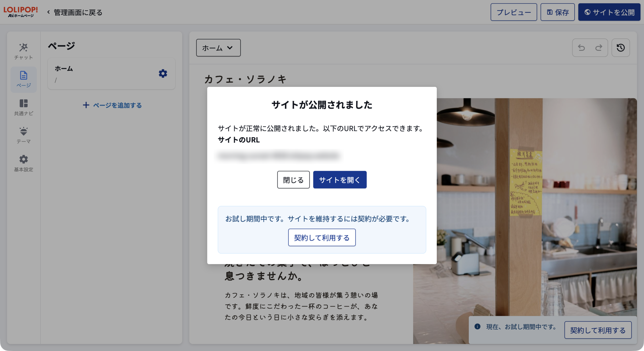The height and width of the screenshot is (351, 644).
Task: Click the blurred site URL in the dialog
Action: (278, 156)
